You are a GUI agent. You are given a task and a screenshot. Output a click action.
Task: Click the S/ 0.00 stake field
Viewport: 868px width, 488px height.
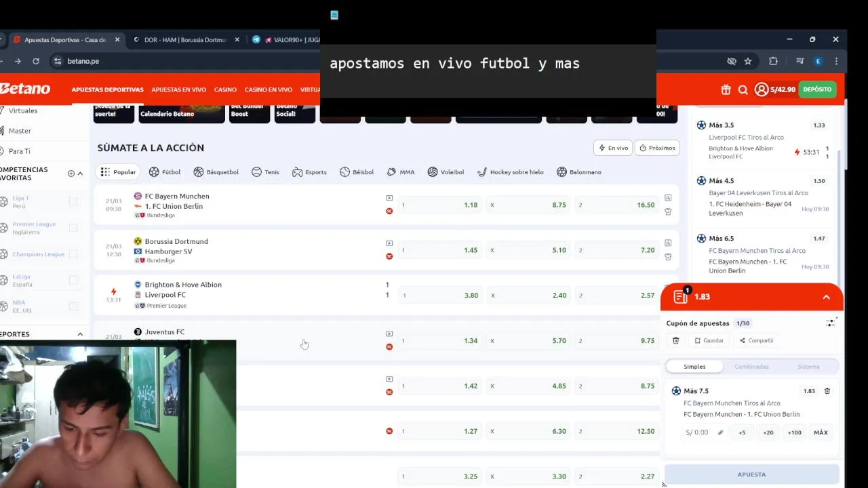705,432
